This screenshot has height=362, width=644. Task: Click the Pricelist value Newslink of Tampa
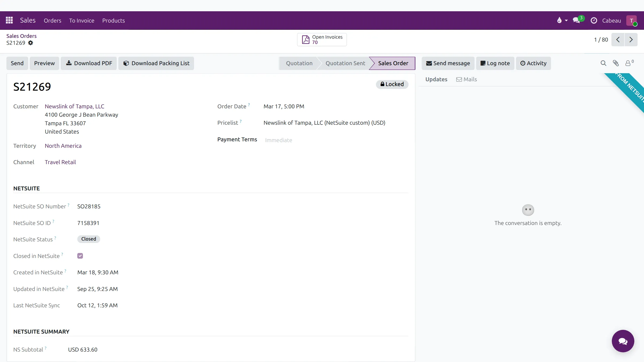(x=324, y=123)
